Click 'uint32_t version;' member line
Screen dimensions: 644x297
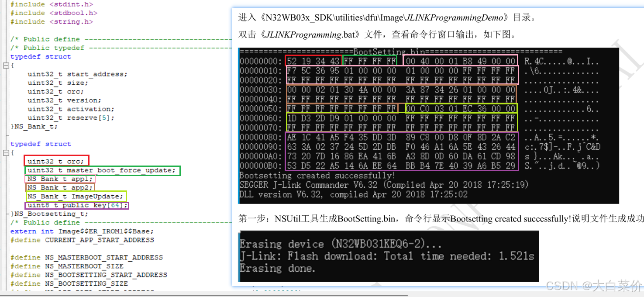pyautogui.click(x=65, y=100)
